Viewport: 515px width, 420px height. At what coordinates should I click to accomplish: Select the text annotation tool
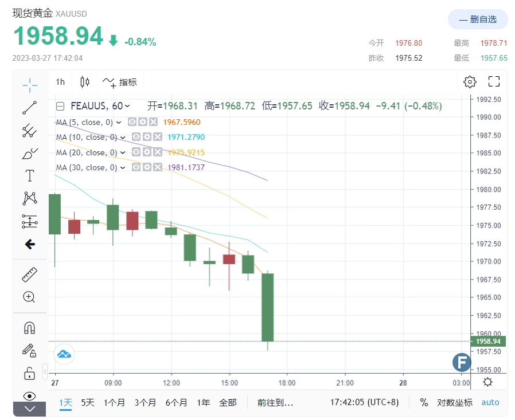click(29, 176)
